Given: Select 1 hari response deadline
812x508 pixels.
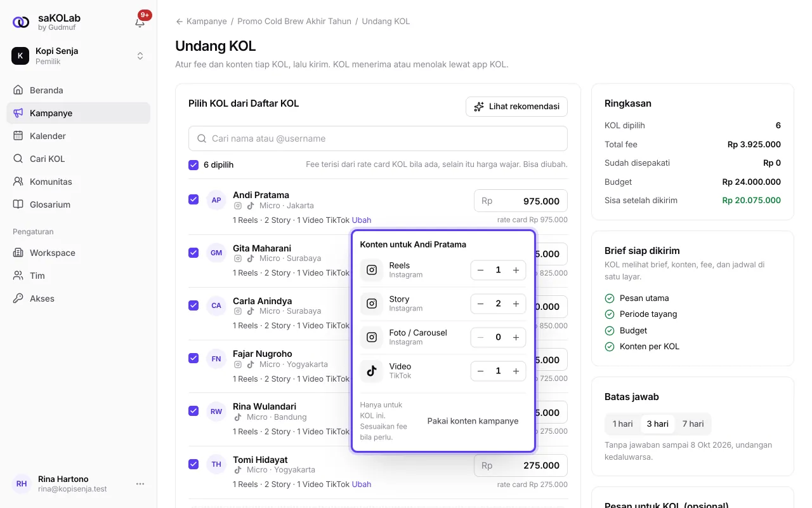Looking at the screenshot, I should [623, 424].
